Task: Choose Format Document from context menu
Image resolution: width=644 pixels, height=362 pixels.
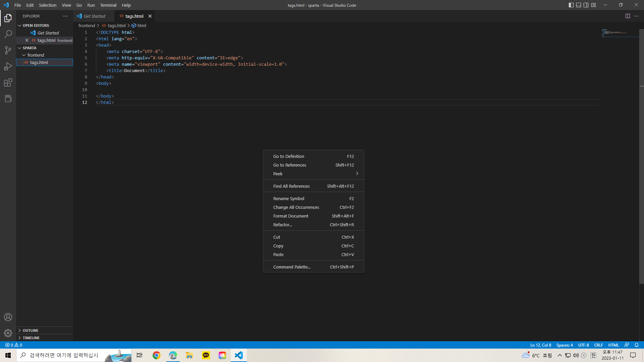Action: point(314,216)
